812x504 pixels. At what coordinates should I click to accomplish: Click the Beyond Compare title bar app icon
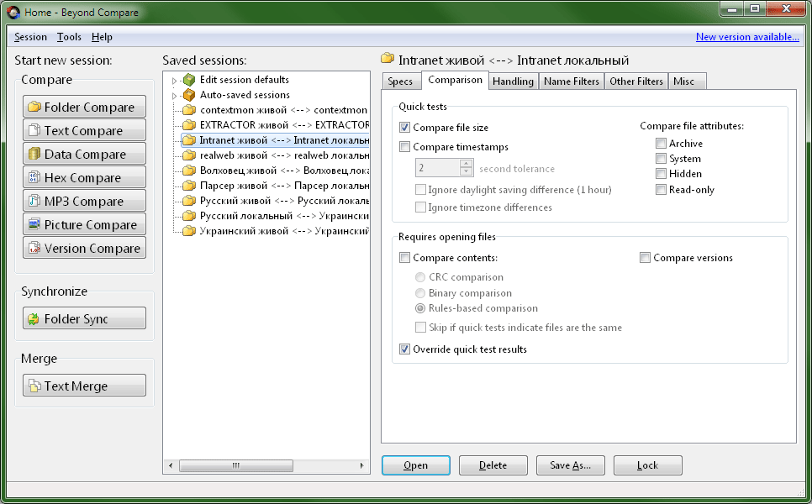(13, 12)
